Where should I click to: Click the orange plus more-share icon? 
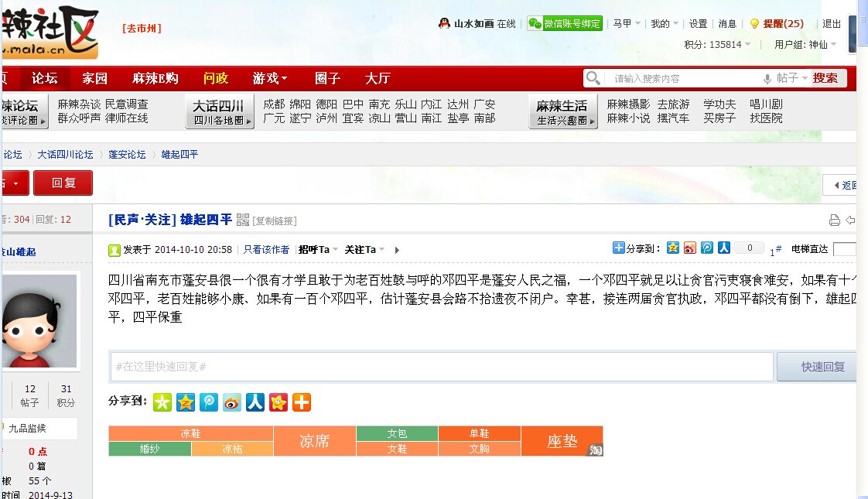[302, 402]
